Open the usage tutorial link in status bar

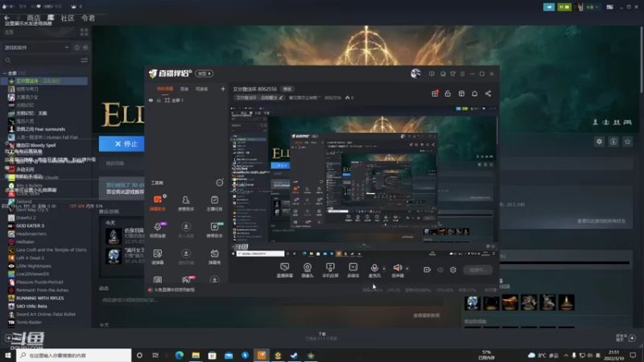point(171,290)
